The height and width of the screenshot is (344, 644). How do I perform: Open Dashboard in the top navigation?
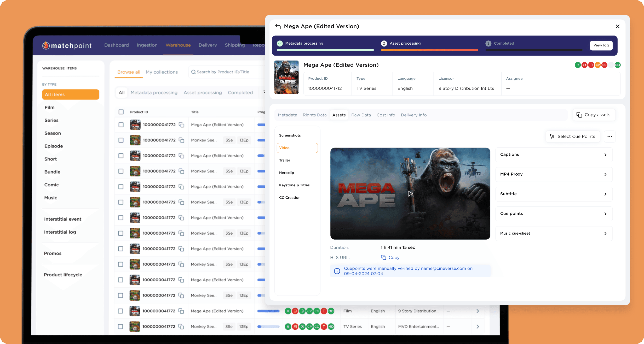(117, 45)
